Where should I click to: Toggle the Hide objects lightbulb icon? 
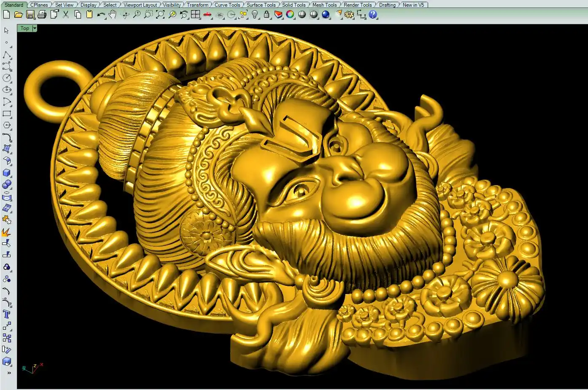(255, 15)
